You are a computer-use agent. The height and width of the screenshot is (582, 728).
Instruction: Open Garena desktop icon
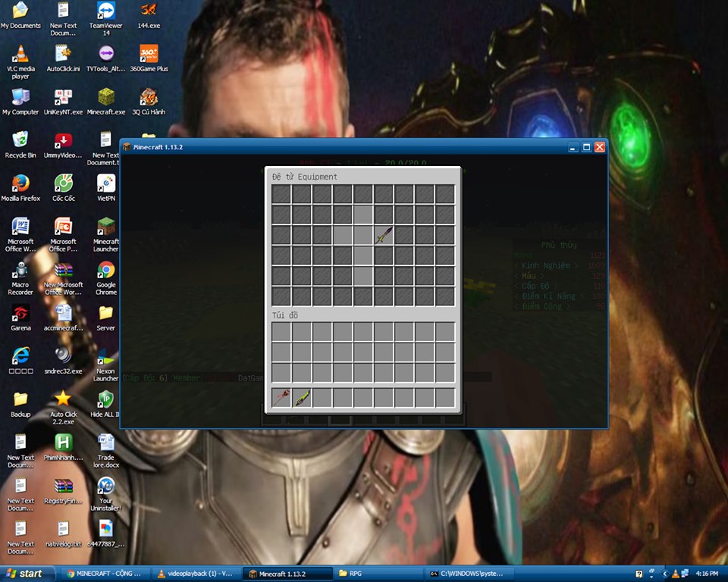[20, 318]
